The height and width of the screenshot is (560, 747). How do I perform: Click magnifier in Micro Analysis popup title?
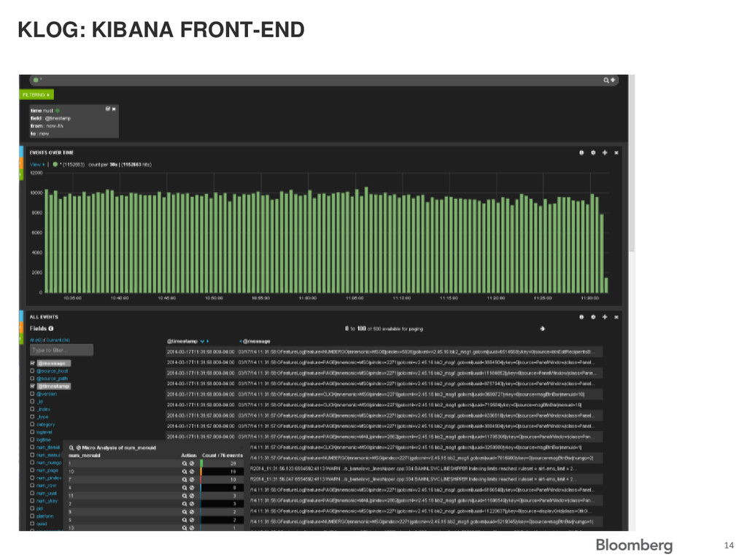point(71,448)
